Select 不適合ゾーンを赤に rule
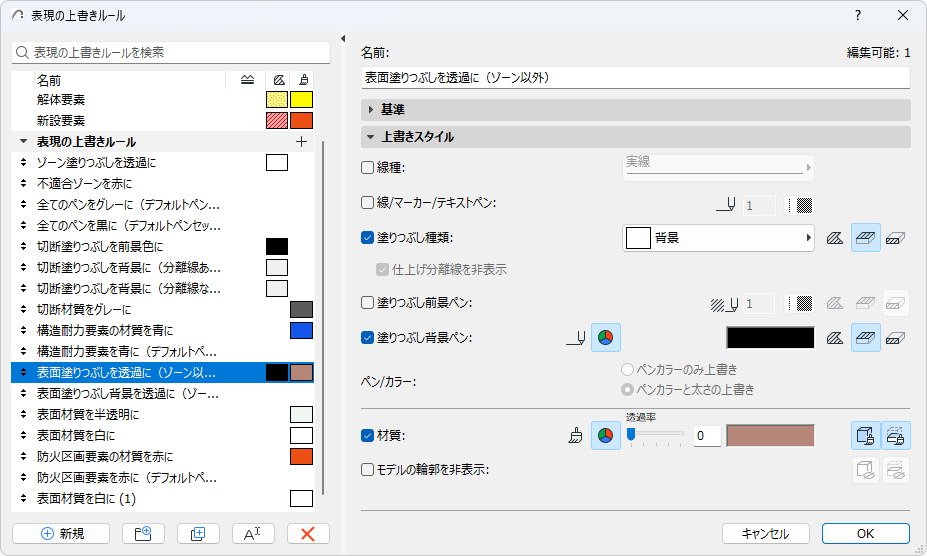This screenshot has height=556, width=927. (x=163, y=184)
